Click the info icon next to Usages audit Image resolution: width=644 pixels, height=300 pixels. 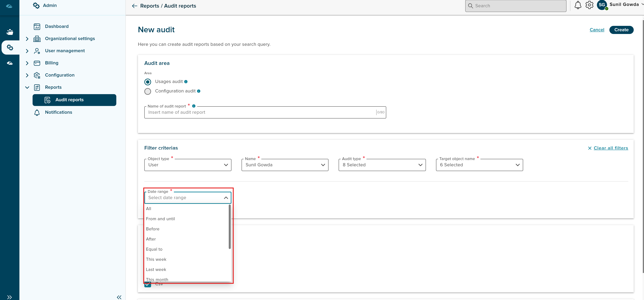(x=186, y=82)
